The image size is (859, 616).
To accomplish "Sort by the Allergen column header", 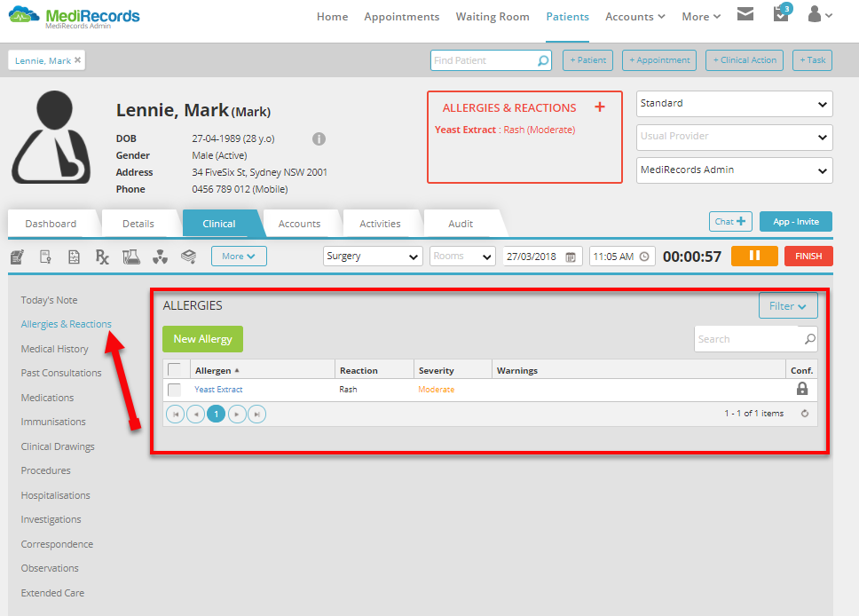I will pyautogui.click(x=262, y=370).
